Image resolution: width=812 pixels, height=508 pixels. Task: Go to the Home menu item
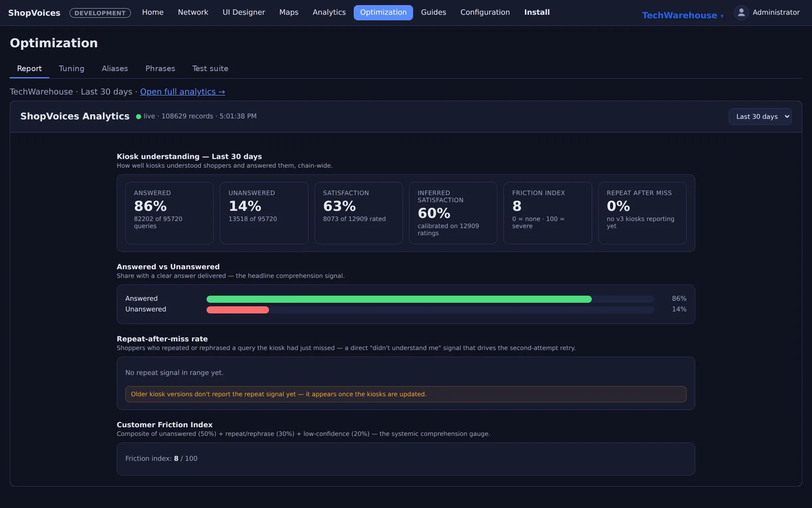click(x=153, y=12)
